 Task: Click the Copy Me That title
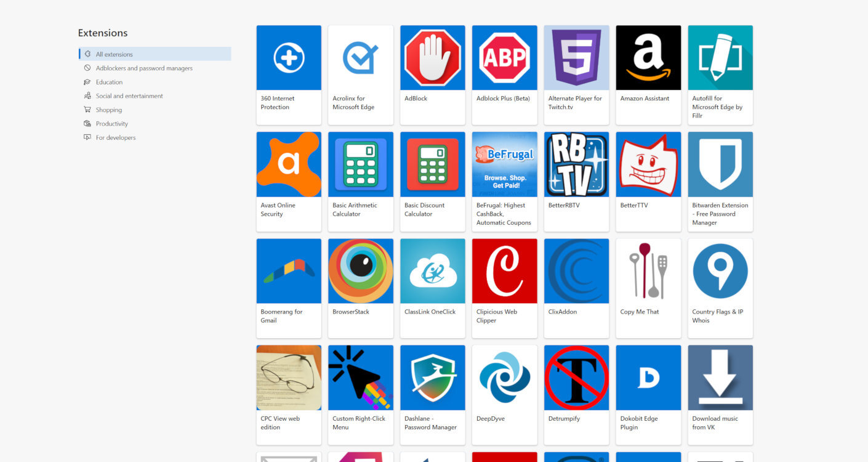(x=640, y=312)
